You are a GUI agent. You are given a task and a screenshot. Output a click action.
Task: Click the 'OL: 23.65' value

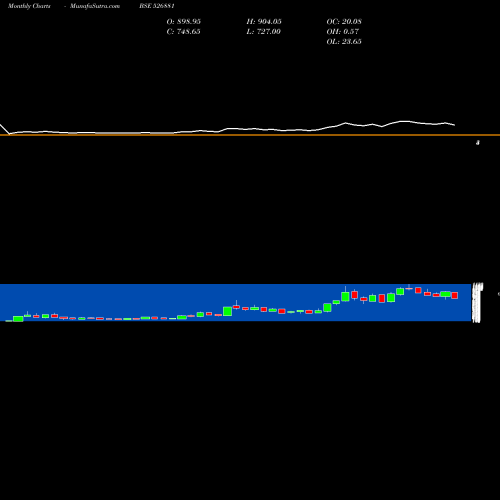[344, 41]
